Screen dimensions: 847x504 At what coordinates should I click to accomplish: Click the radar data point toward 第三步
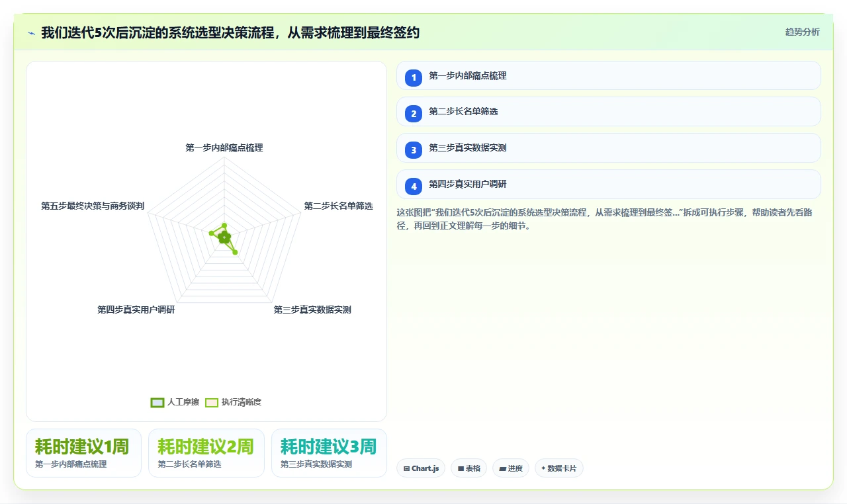click(x=235, y=251)
